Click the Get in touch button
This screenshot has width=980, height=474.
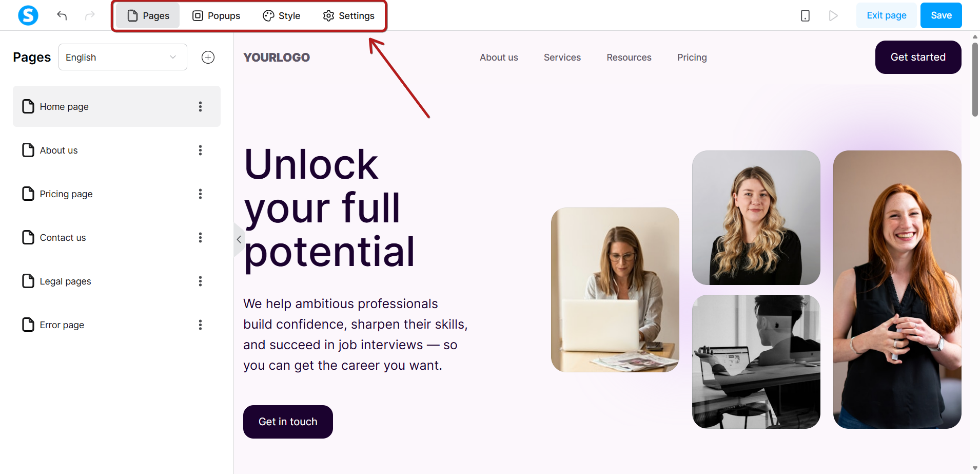coord(288,422)
